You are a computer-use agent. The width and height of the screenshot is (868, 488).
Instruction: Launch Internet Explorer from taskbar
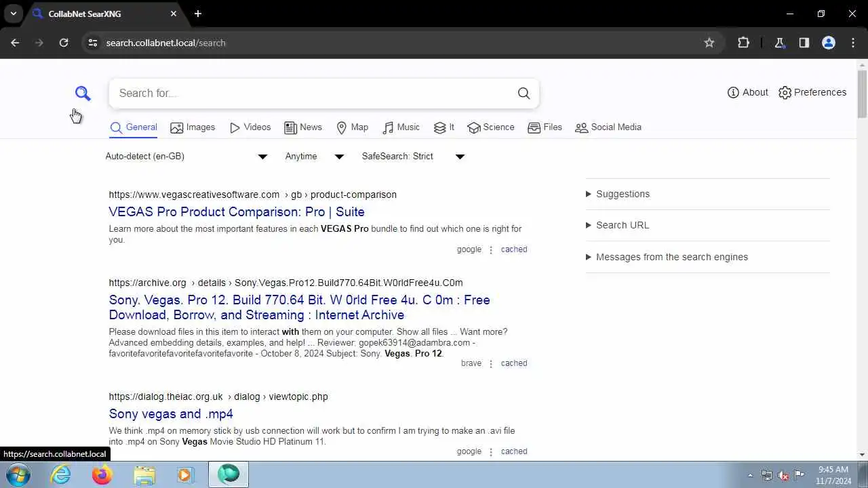pos(61,475)
